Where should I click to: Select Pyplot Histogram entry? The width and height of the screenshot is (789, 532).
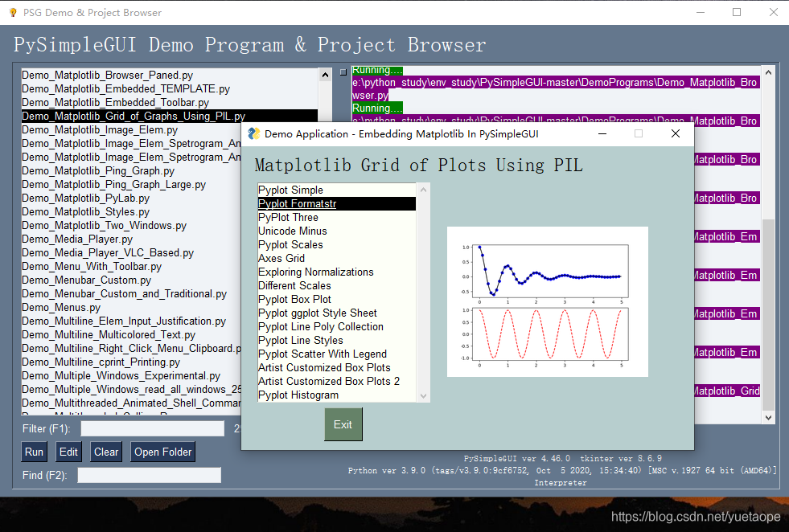[x=337, y=395]
